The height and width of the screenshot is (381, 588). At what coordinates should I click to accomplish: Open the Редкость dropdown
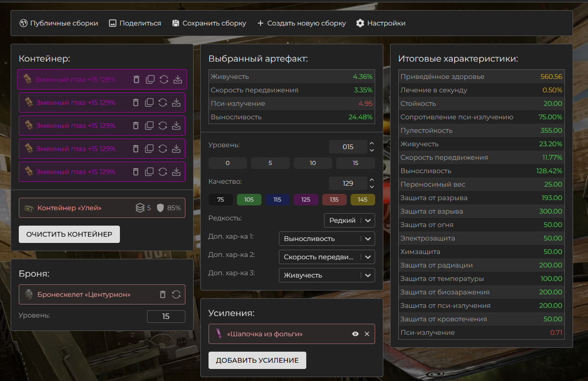[x=350, y=220]
